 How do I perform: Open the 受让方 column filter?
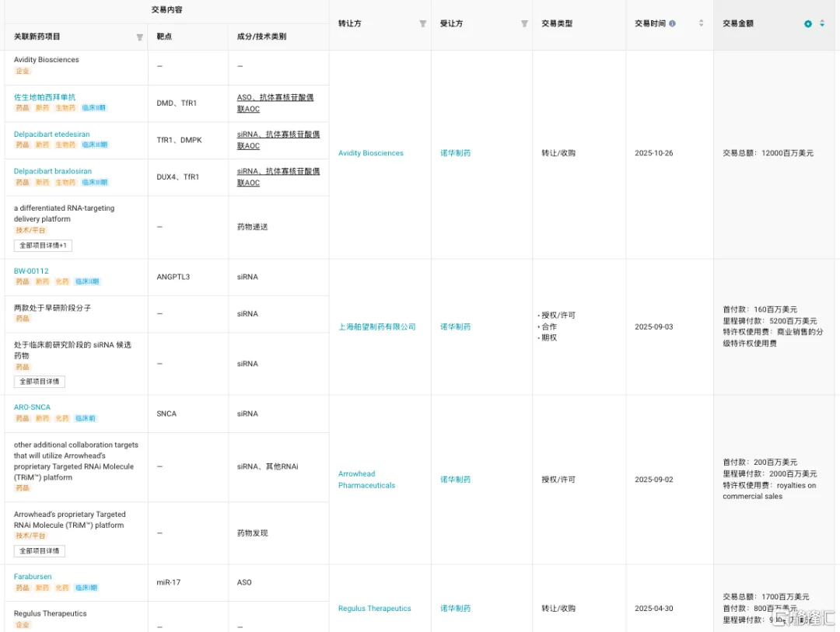[524, 23]
